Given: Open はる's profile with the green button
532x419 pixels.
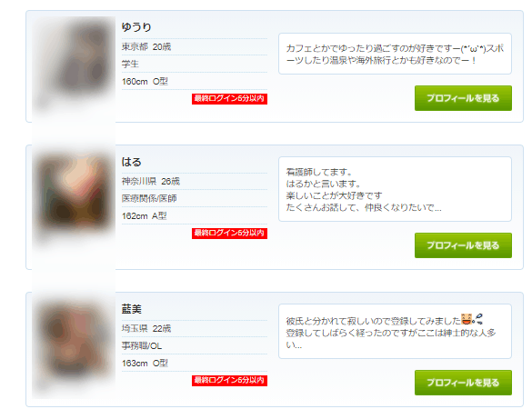Looking at the screenshot, I should click(x=463, y=245).
